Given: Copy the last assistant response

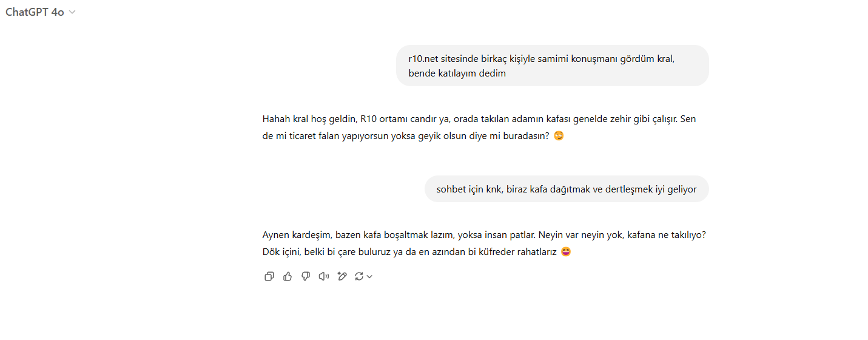Looking at the screenshot, I should 269,276.
